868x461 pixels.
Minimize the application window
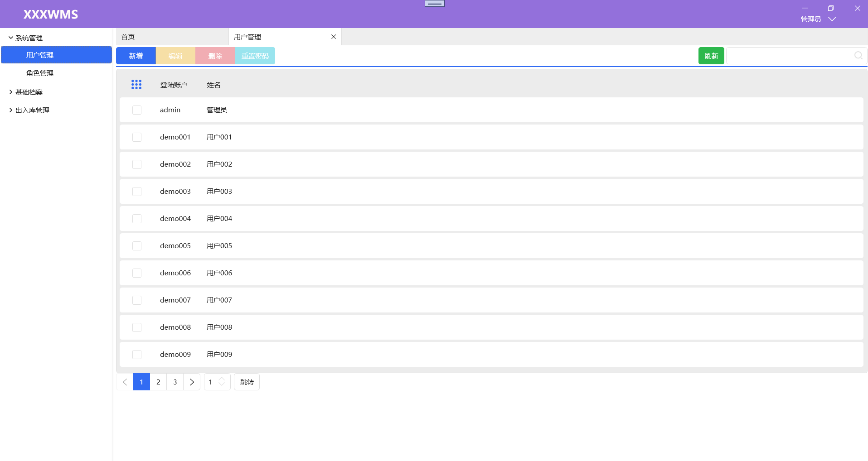point(805,8)
